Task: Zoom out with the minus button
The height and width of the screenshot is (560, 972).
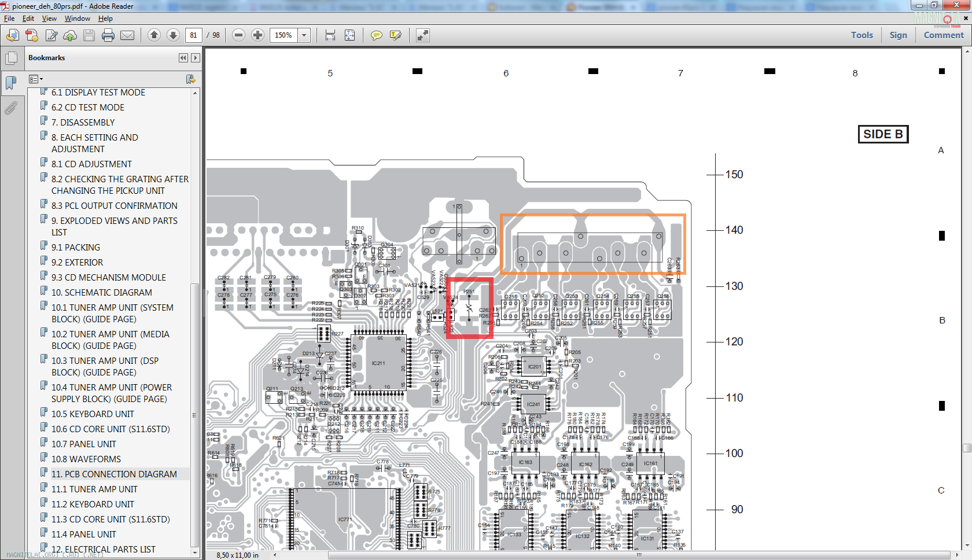Action: 238,35
